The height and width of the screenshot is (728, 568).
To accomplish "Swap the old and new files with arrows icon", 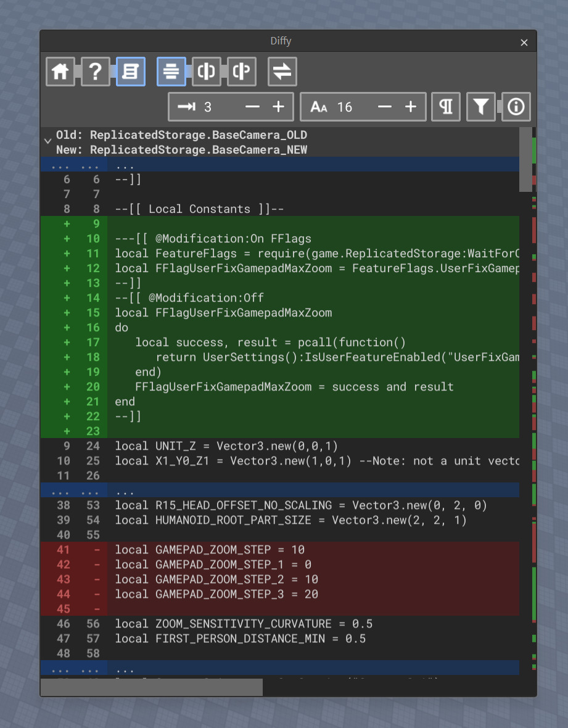I will point(282,71).
